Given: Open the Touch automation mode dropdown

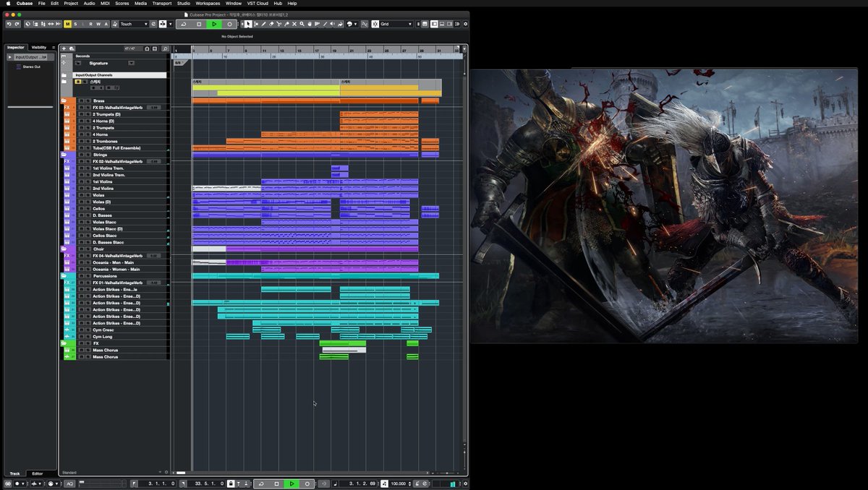Looking at the screenshot, I should (x=134, y=24).
